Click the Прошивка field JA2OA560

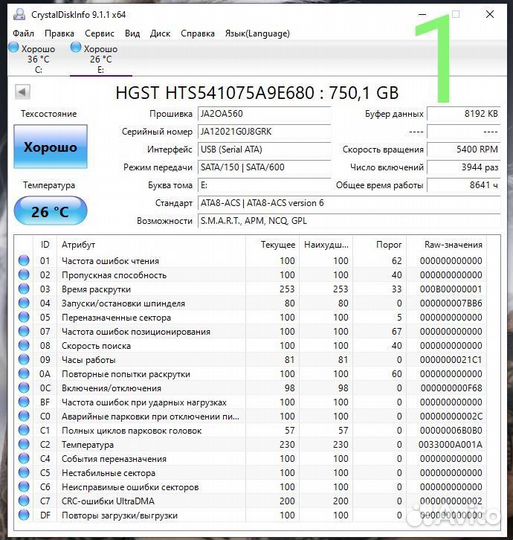(264, 114)
